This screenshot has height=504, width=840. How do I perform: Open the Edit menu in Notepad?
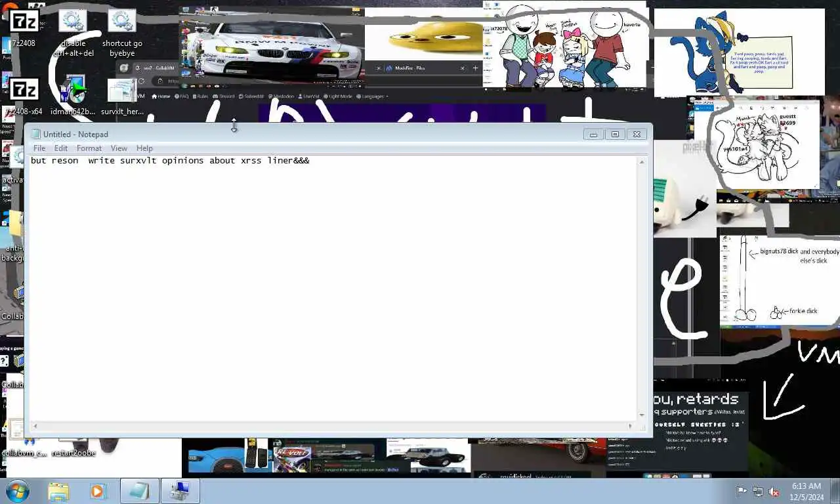61,148
